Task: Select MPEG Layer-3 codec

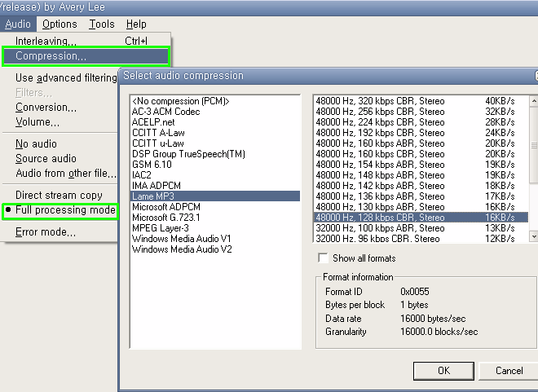Action: (x=215, y=228)
